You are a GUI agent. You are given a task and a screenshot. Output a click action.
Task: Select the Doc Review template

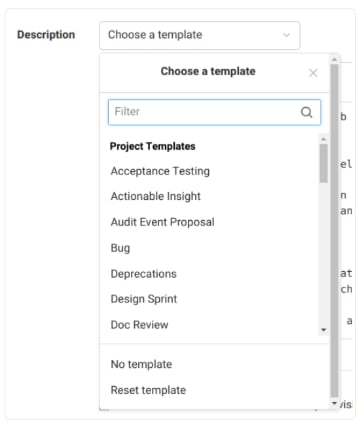pyautogui.click(x=139, y=325)
